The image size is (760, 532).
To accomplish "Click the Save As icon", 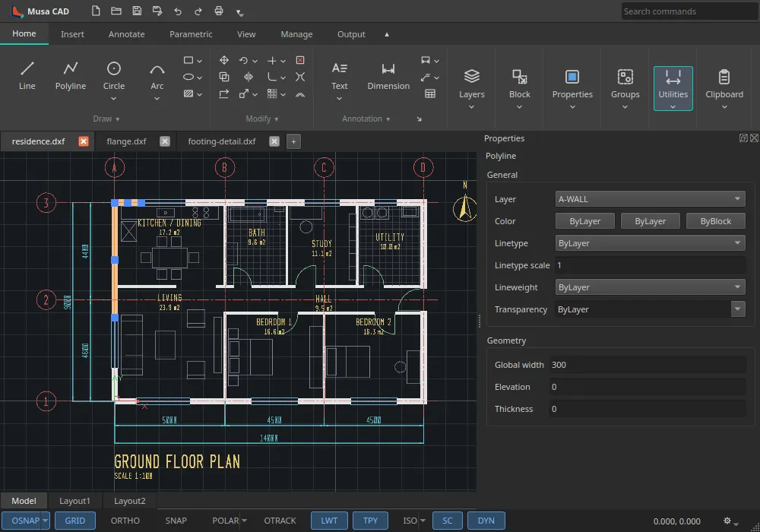I will 157,11.
